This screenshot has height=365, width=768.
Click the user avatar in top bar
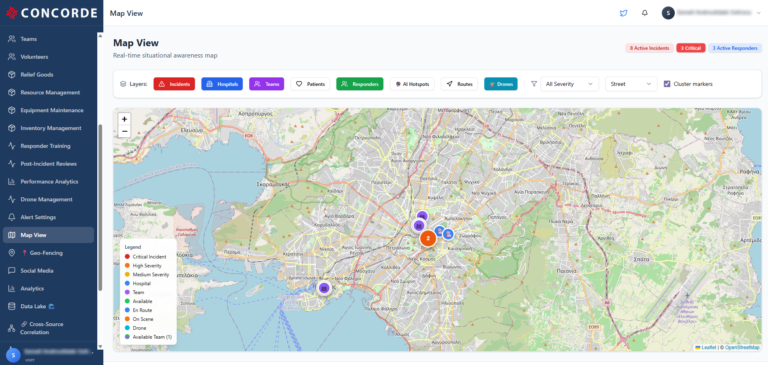[x=668, y=13]
